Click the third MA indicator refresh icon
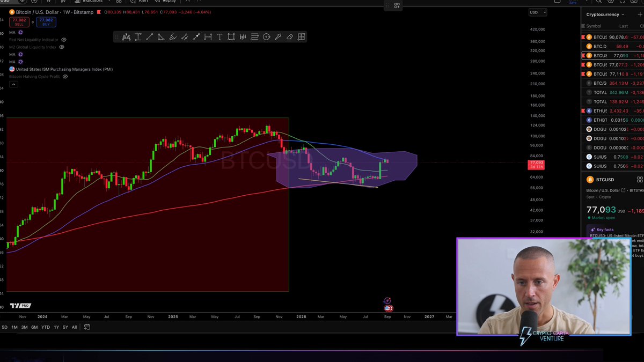This screenshot has height=362, width=644. pos(20,62)
